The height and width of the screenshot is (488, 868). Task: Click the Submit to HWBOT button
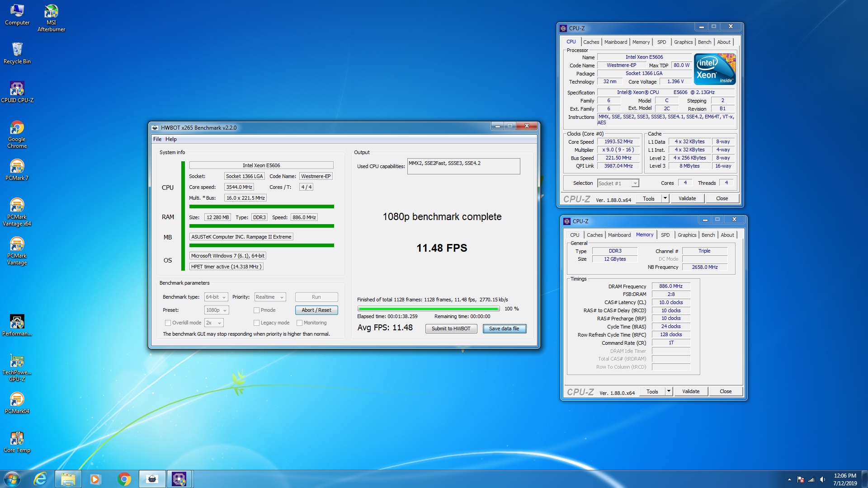[x=451, y=328]
